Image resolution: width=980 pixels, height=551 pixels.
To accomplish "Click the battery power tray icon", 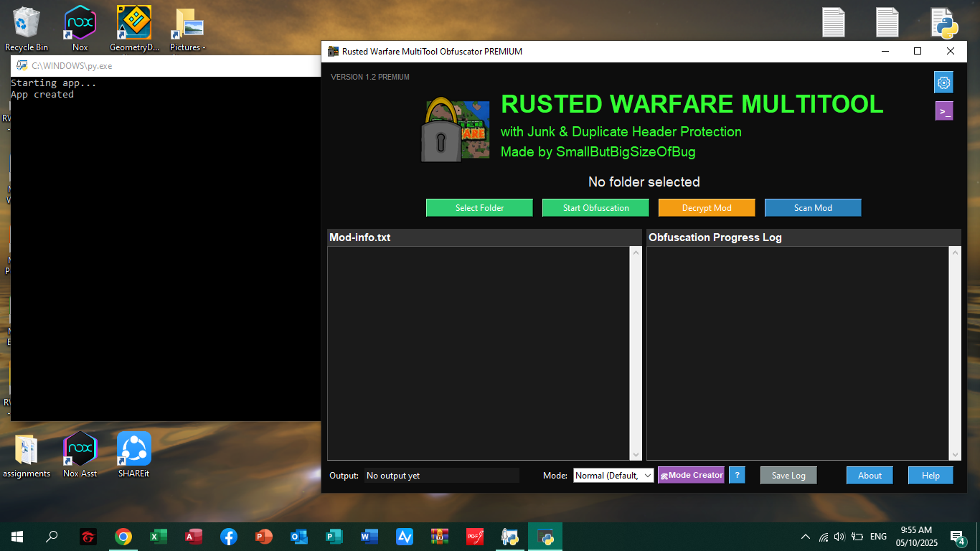I will [x=858, y=537].
